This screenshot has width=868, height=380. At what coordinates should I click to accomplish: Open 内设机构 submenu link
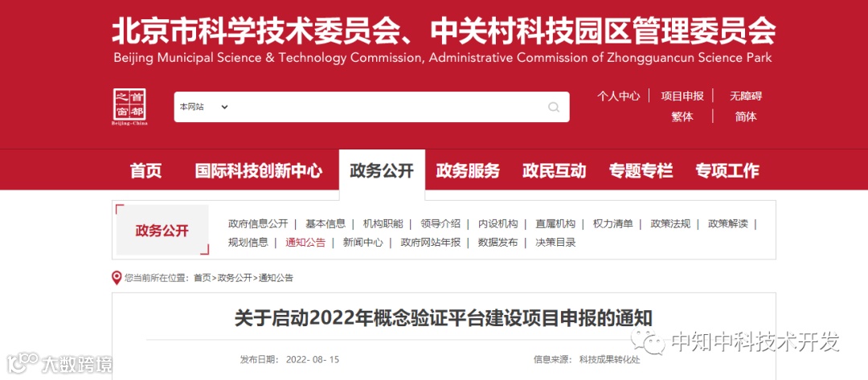(x=497, y=224)
